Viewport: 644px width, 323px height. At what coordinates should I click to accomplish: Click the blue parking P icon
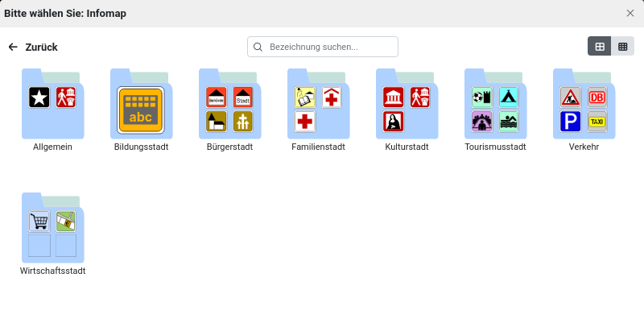click(571, 122)
